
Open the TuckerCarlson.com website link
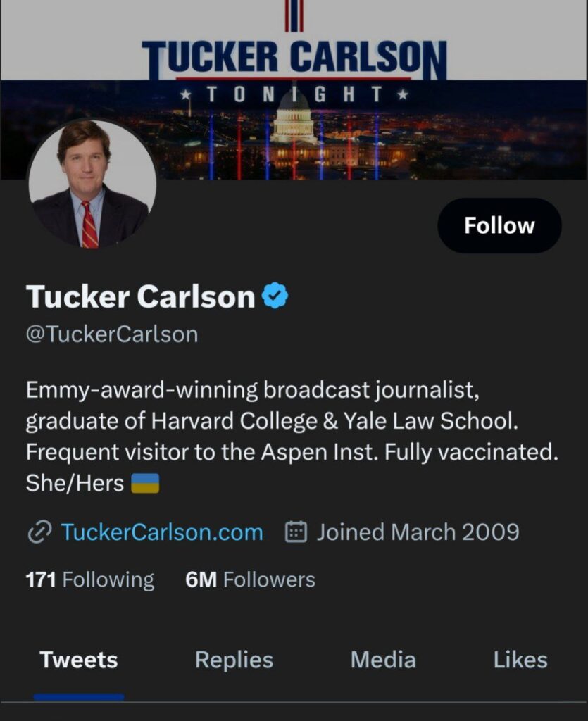pyautogui.click(x=162, y=532)
